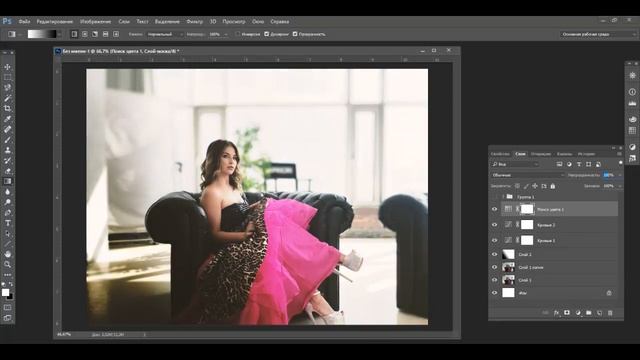Create new adjustment layer icon
Viewport: 640px width, 360px height.
pyautogui.click(x=578, y=313)
